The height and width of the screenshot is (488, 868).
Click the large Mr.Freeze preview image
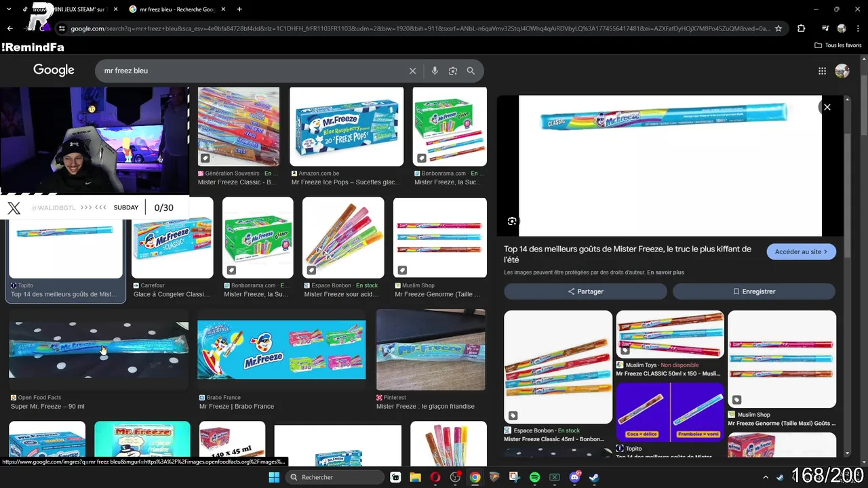pos(670,166)
